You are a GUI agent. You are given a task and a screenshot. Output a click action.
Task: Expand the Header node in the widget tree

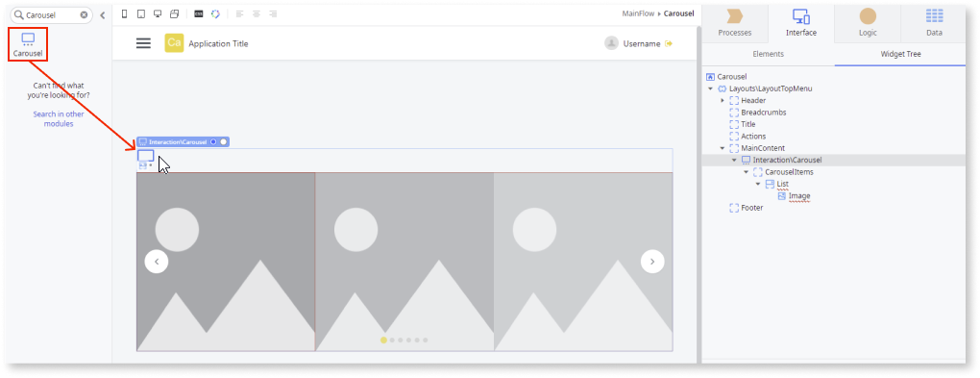click(723, 101)
